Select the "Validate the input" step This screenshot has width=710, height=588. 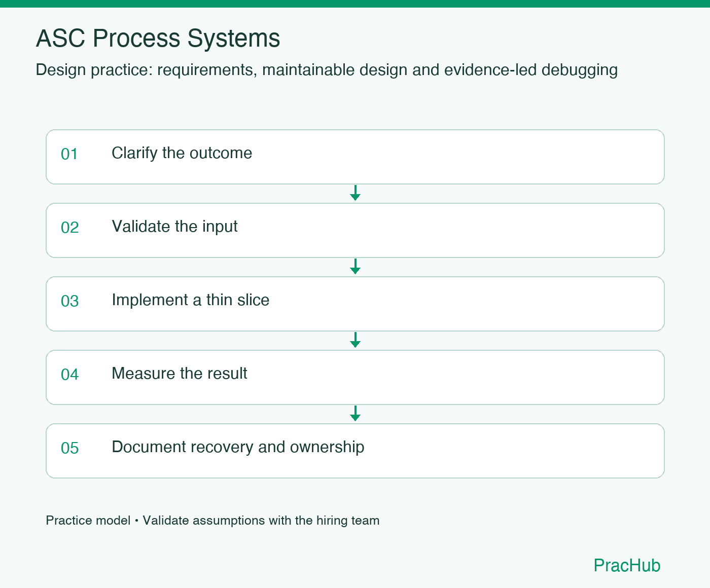tap(355, 230)
